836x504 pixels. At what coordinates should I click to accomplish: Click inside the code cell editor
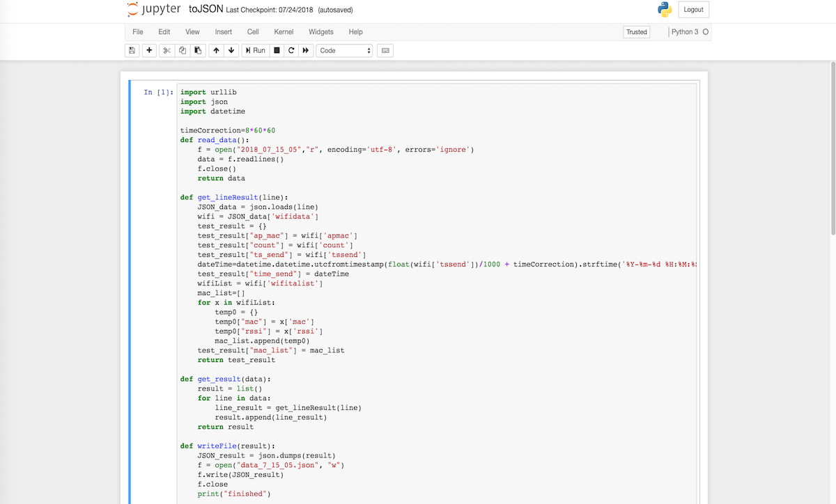pyautogui.click(x=437, y=293)
